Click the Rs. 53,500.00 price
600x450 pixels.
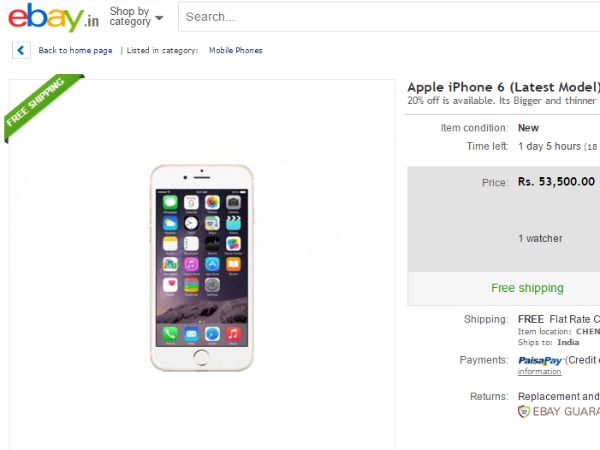point(556,181)
